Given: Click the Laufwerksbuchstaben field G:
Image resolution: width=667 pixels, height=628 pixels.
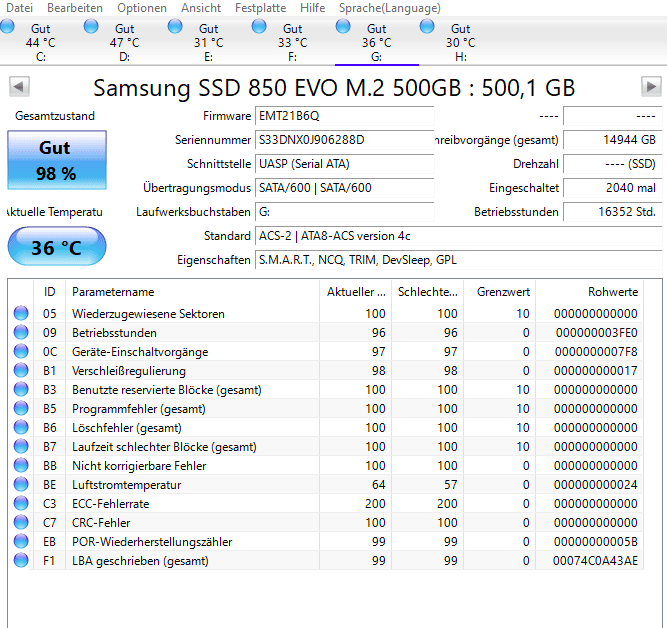Looking at the screenshot, I should [345, 212].
